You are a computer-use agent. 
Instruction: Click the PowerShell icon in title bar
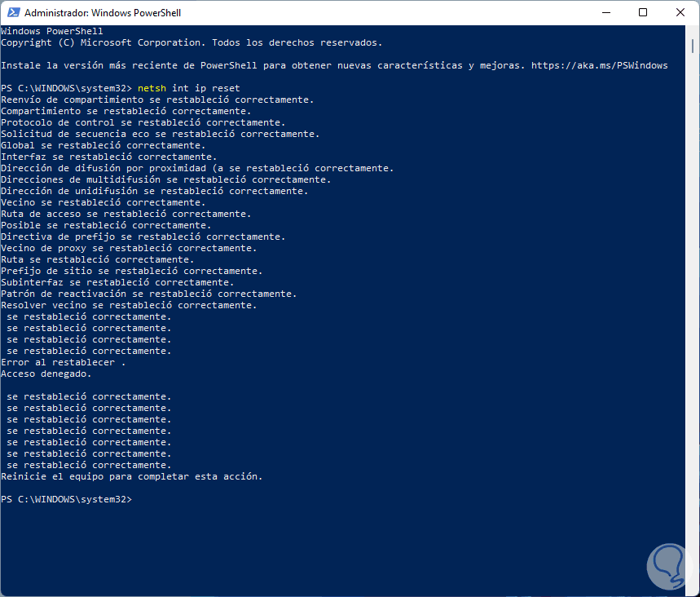13,12
